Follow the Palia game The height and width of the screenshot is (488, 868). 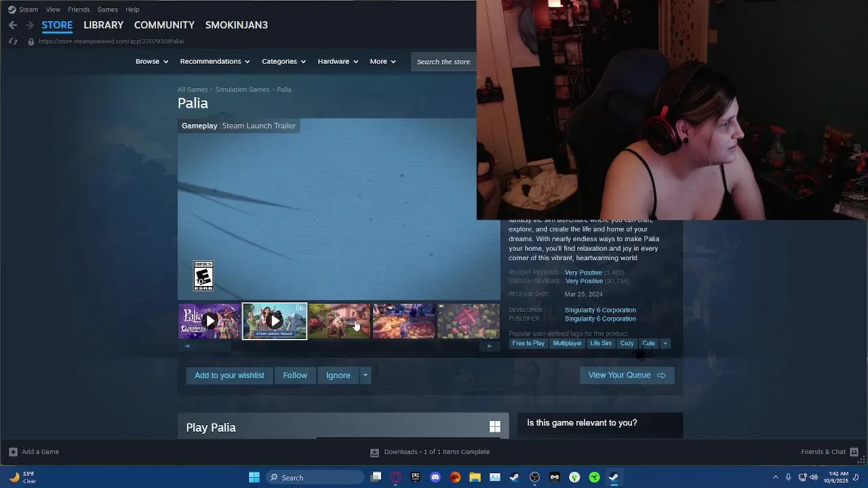295,375
